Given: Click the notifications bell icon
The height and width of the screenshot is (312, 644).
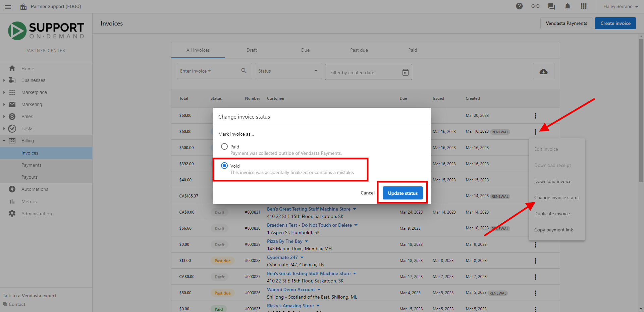Looking at the screenshot, I should click(x=568, y=6).
